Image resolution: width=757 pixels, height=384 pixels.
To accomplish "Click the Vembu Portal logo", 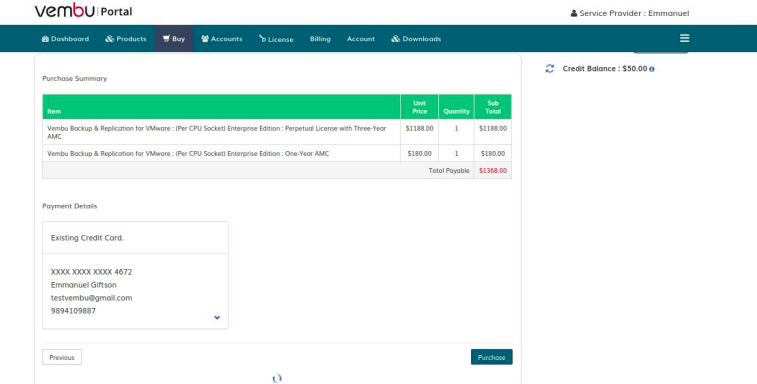I will (84, 11).
